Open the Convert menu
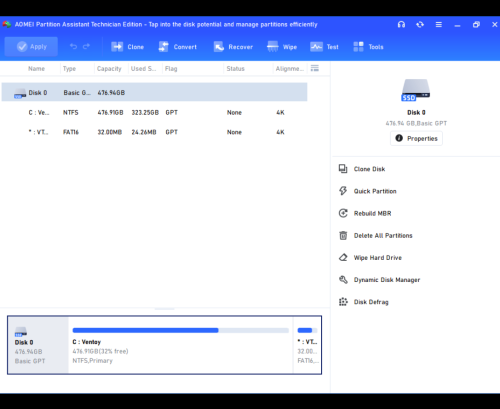Viewport: 500px width, 409px height. 178,47
